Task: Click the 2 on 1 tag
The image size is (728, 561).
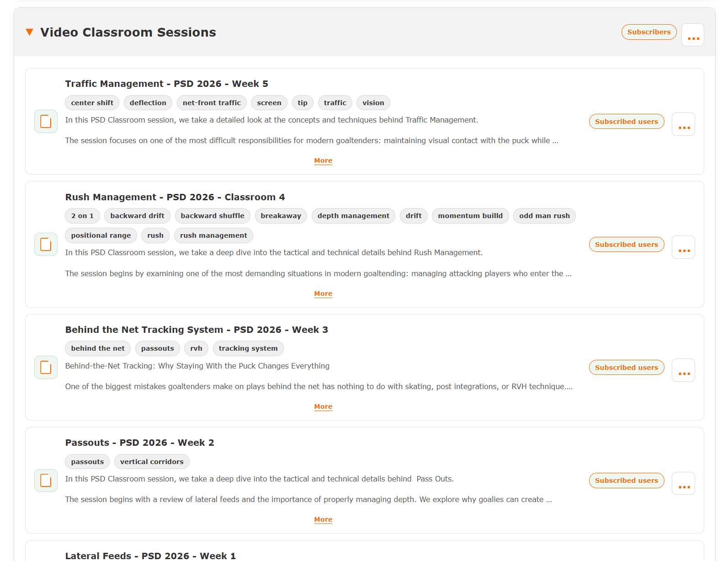Action: click(x=82, y=216)
